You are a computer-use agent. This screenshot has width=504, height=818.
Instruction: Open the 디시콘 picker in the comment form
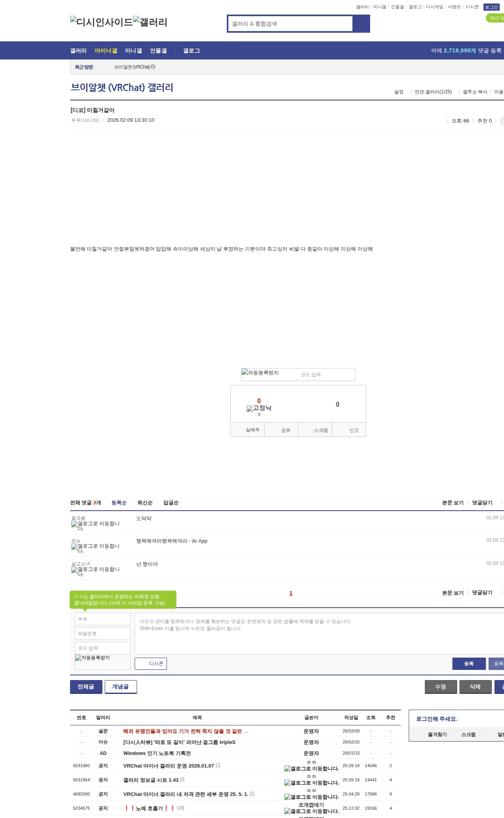tap(151, 664)
